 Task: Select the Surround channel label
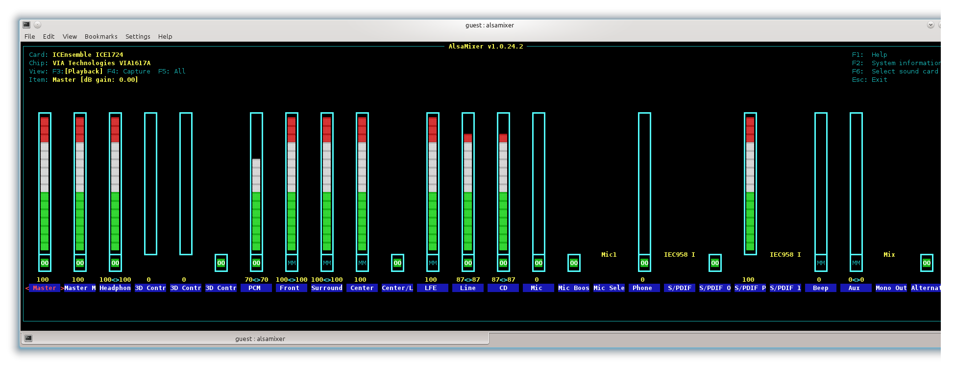(x=327, y=288)
